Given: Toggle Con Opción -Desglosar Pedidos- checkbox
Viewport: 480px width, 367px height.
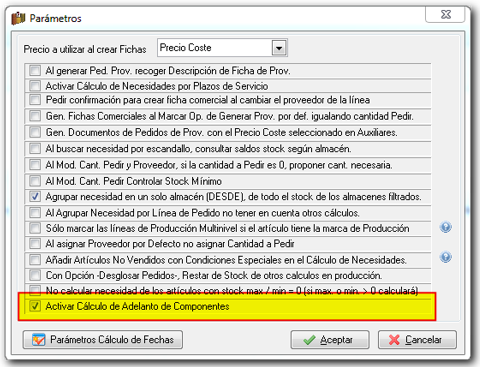Looking at the screenshot, I should (35, 275).
